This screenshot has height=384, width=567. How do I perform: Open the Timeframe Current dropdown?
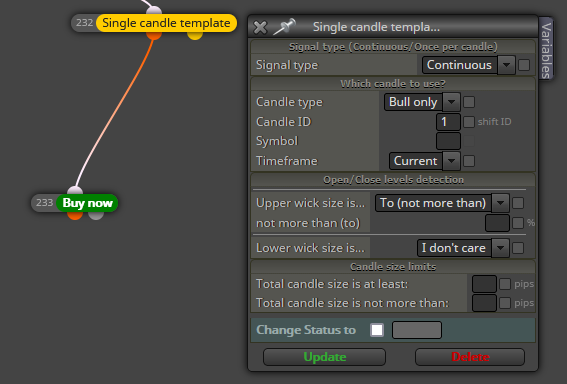tap(425, 161)
